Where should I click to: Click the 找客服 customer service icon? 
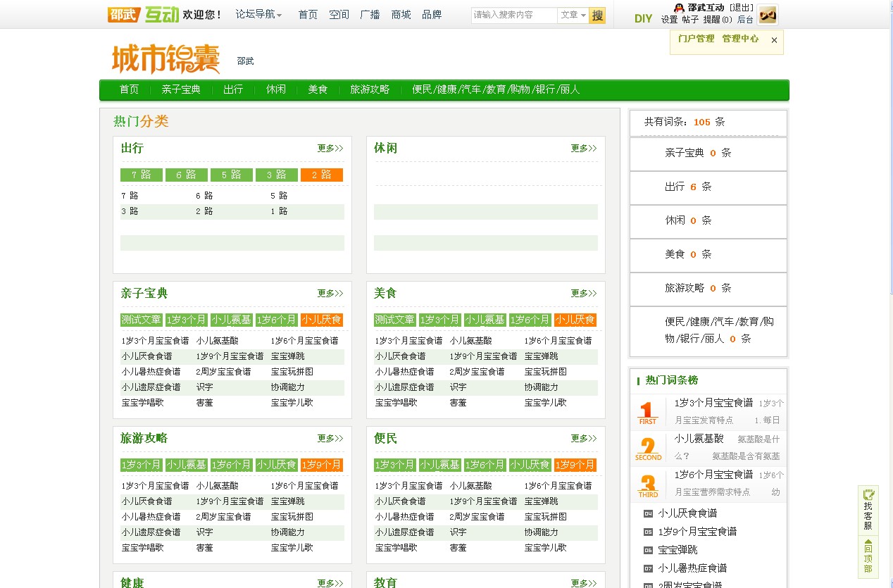click(x=868, y=510)
